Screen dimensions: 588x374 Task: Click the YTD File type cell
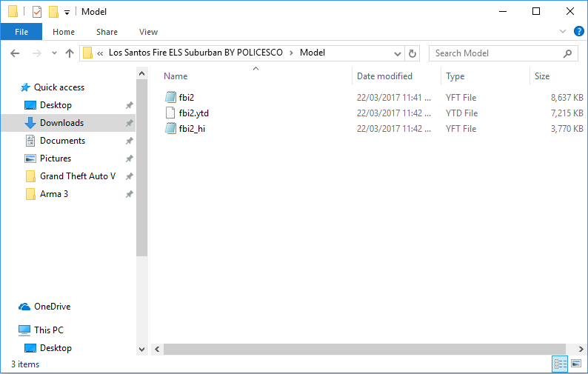coord(461,113)
